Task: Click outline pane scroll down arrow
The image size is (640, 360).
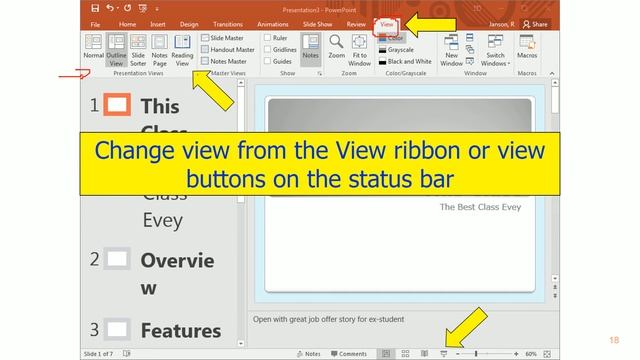Action: pyautogui.click(x=241, y=343)
